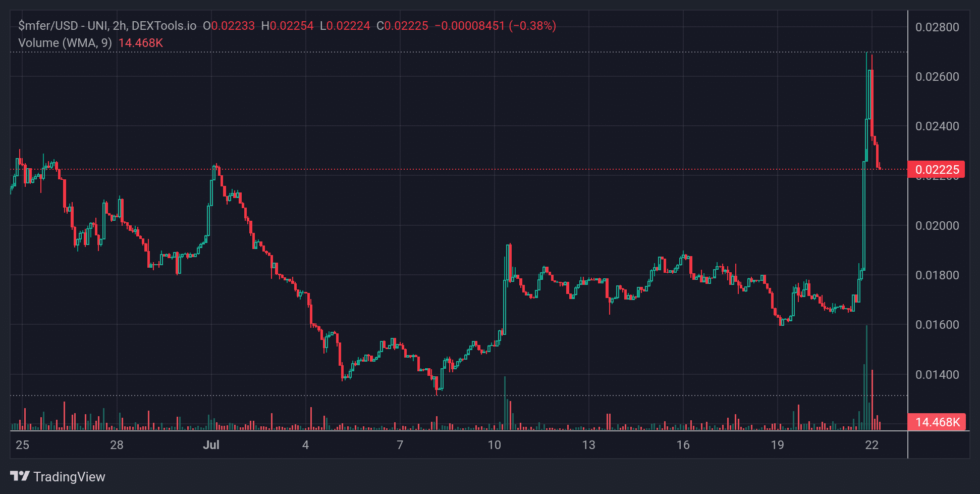Click the low value L0.02224
The image size is (980, 494).
tap(345, 26)
